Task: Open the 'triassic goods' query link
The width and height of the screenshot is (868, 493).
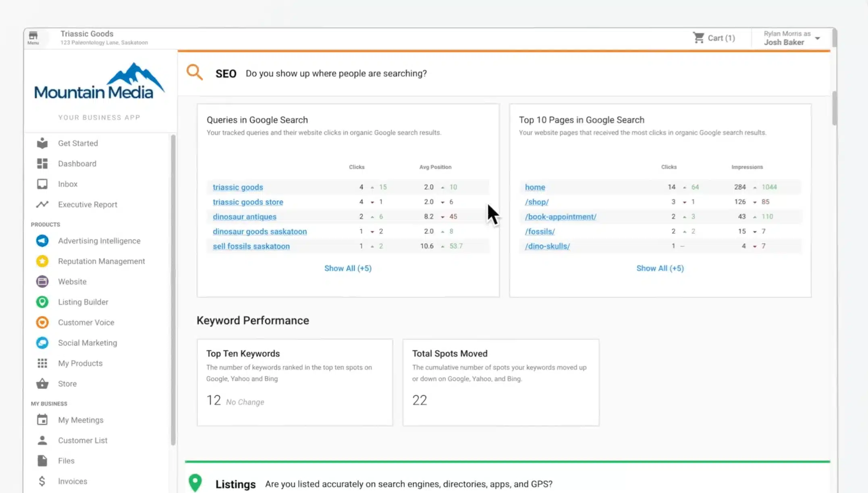Action: tap(237, 187)
